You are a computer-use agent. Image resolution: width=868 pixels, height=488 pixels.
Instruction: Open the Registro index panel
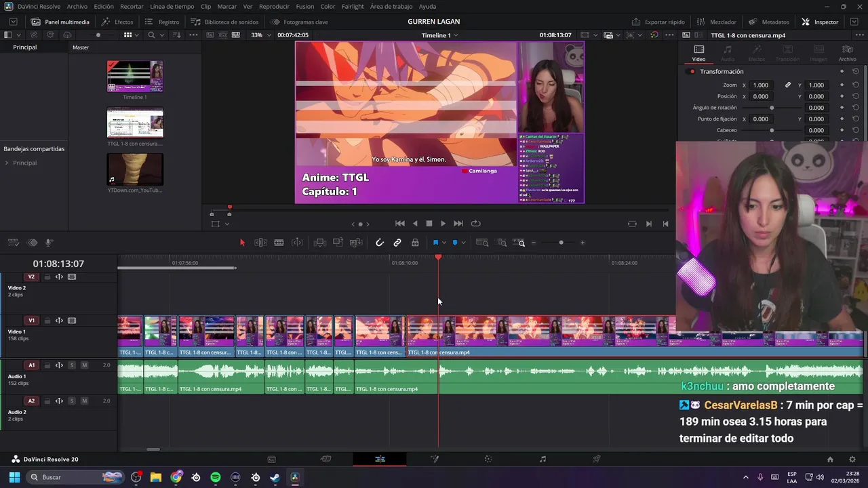[x=162, y=22]
